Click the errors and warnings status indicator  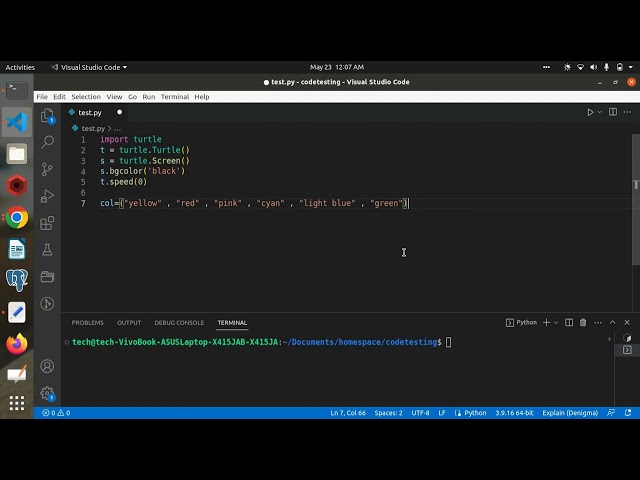[56, 413]
